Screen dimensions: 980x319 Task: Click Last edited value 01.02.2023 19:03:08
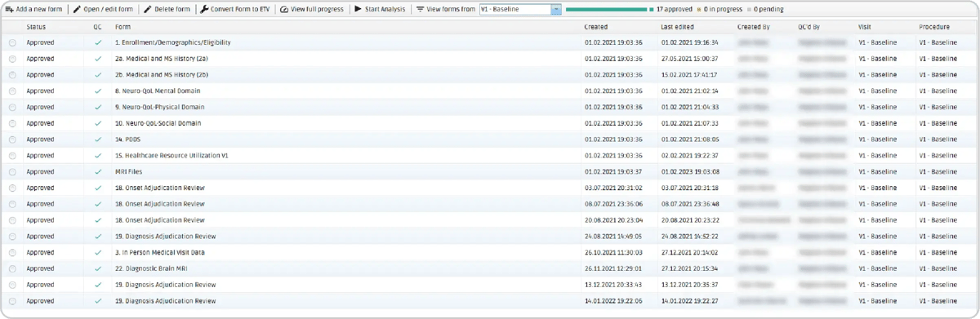click(x=689, y=172)
